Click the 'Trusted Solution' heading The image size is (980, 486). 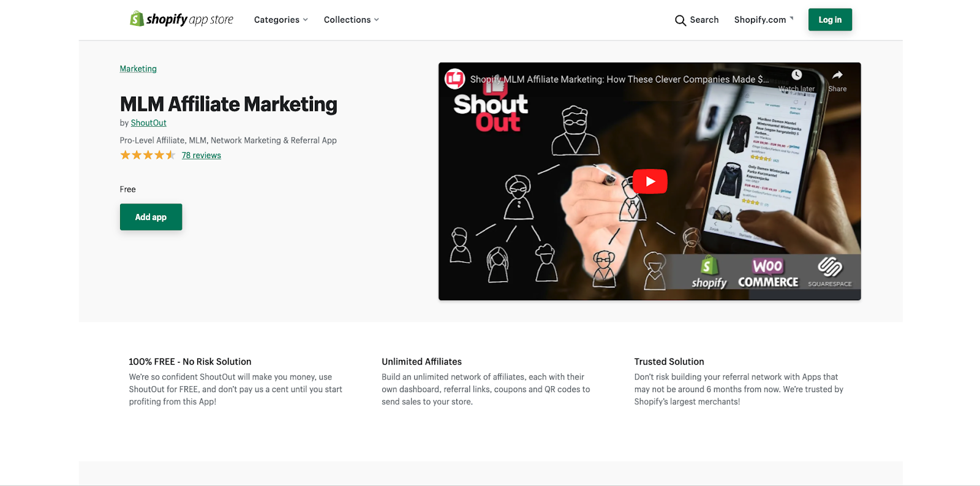669,362
